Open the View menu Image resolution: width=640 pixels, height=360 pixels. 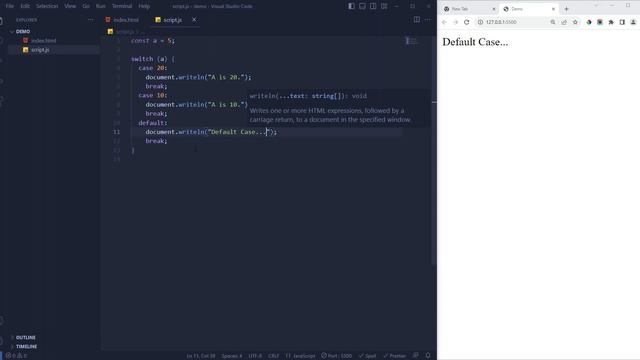pyautogui.click(x=70, y=6)
